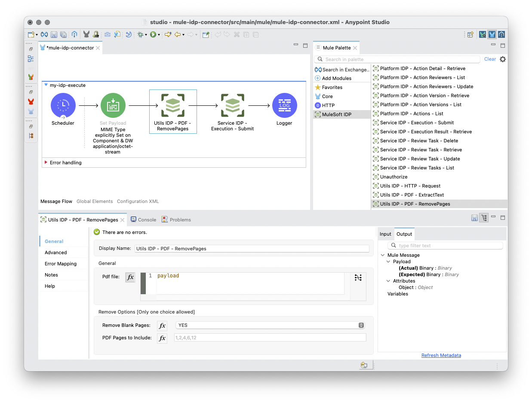The height and width of the screenshot is (403, 532).
Task: Click the green Run button in toolbar
Action: click(x=153, y=34)
